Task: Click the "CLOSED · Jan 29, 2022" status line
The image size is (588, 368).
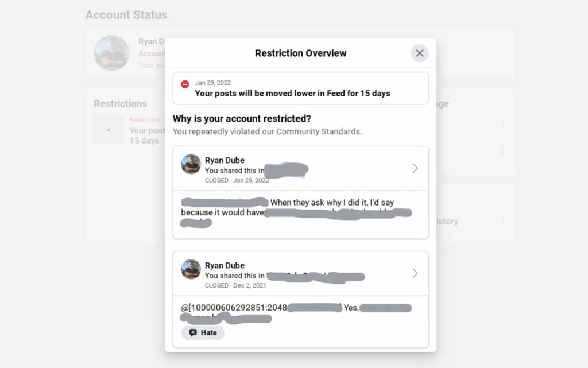Action: pyautogui.click(x=237, y=180)
